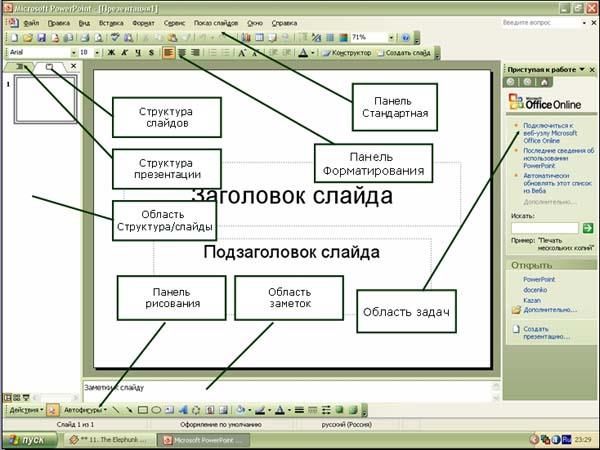Open Font Color dropdown arrow in the Formatting toolbar

(313, 53)
